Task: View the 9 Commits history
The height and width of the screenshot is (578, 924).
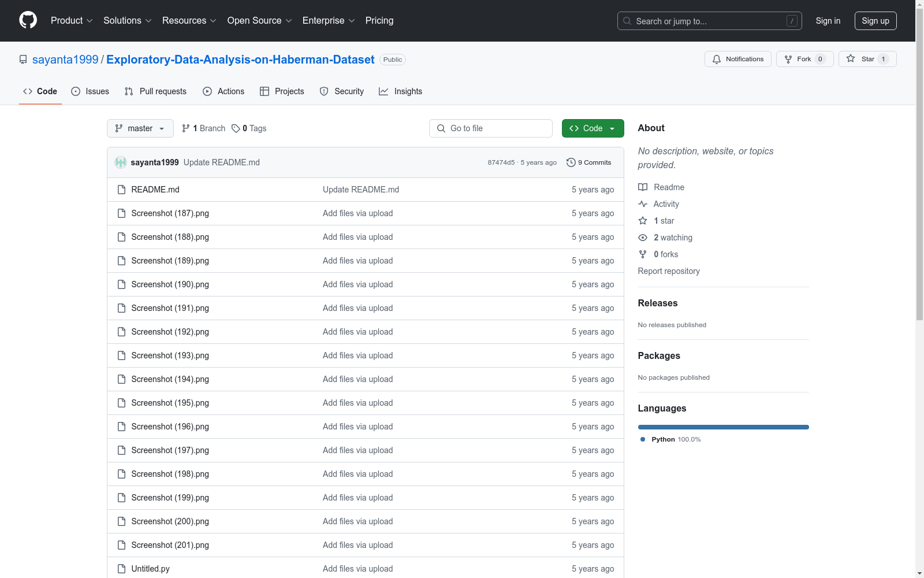Action: tap(589, 162)
